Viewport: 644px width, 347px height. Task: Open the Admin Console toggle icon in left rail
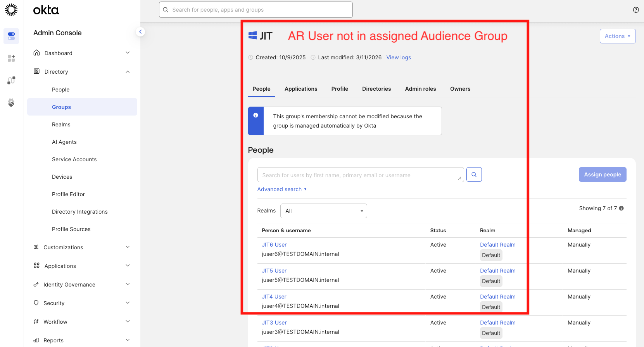pos(11,36)
